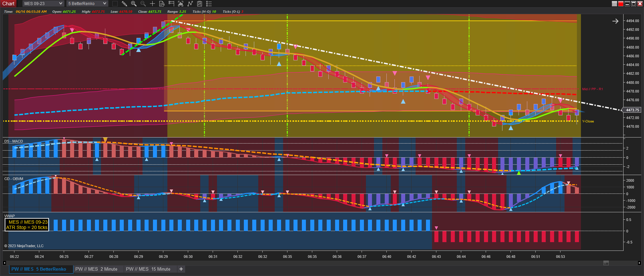This screenshot has height=276, width=644.
Task: Click the Open: 4471.25 readout
Action: [x=64, y=11]
